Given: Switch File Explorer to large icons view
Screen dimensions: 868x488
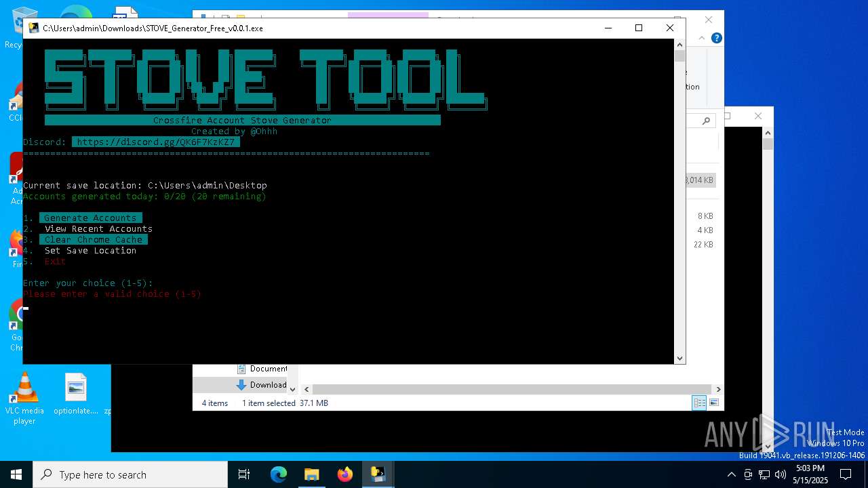Looking at the screenshot, I should pyautogui.click(x=713, y=403).
